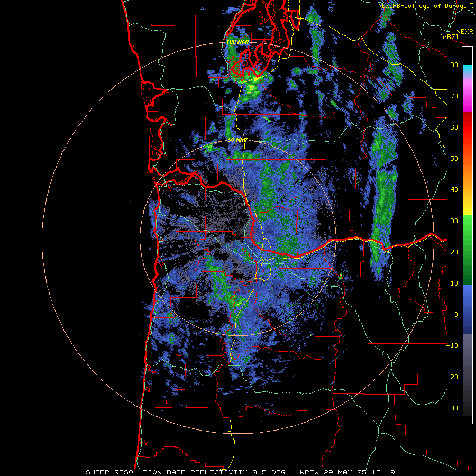Image resolution: width=476 pixels, height=476 pixels.
Task: Click the 30 value on the dBZ scale
Action: pos(454,221)
